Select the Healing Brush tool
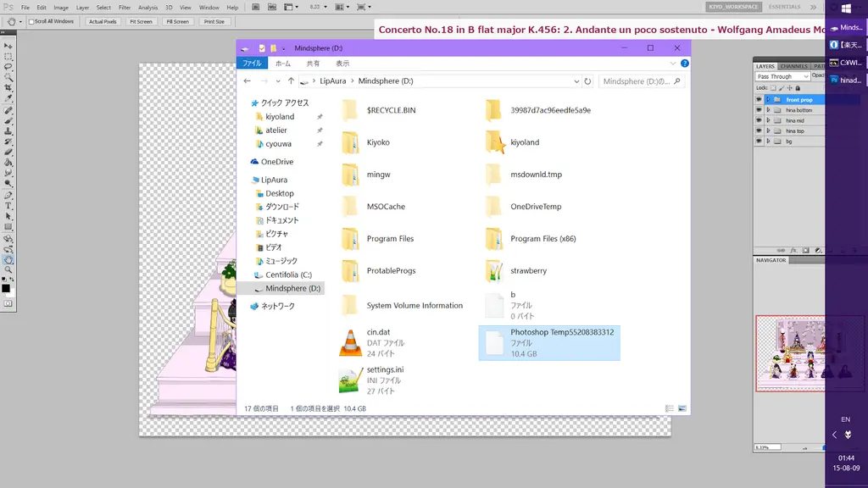This screenshot has height=488, width=868. [x=8, y=111]
